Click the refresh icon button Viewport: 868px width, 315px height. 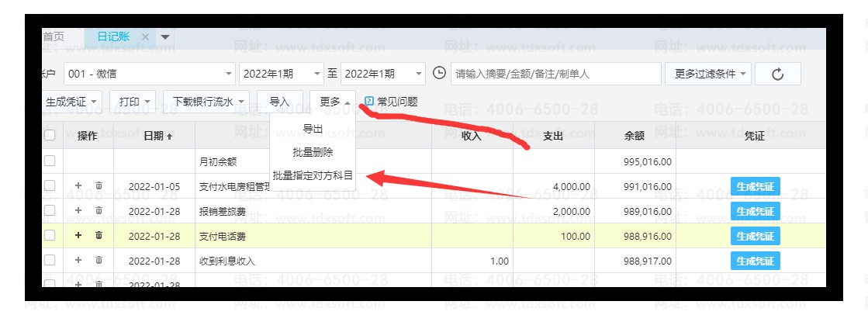click(777, 74)
